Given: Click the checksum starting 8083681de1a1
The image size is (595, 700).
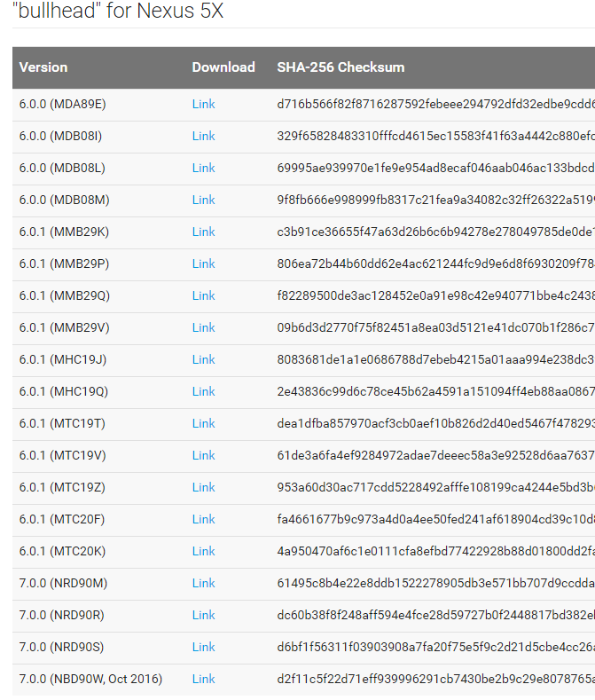Looking at the screenshot, I should 436,359.
